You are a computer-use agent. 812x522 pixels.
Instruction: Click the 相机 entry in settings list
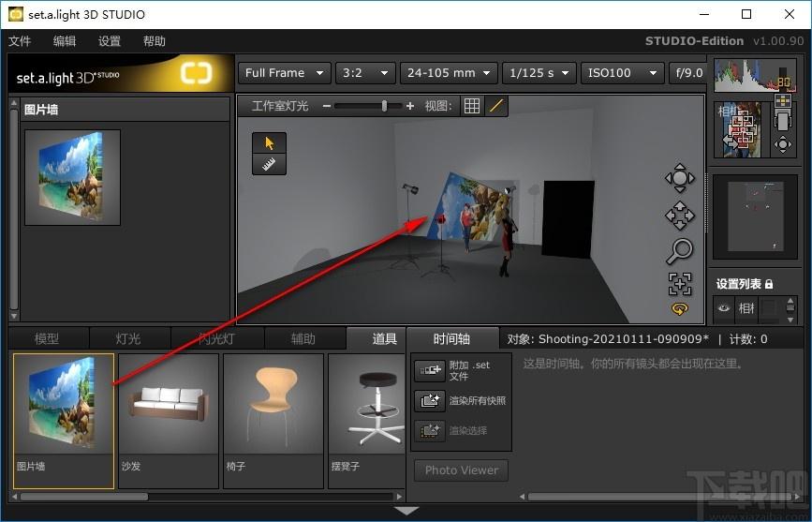click(746, 308)
